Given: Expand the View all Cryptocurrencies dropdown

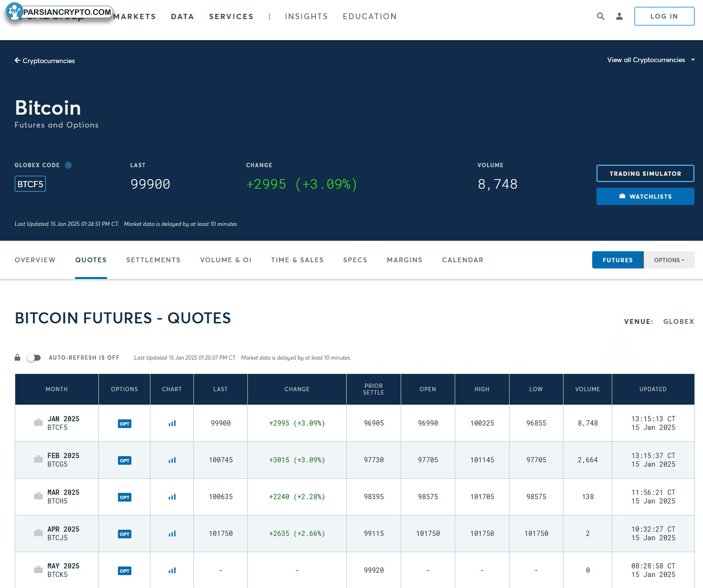Looking at the screenshot, I should click(x=650, y=60).
